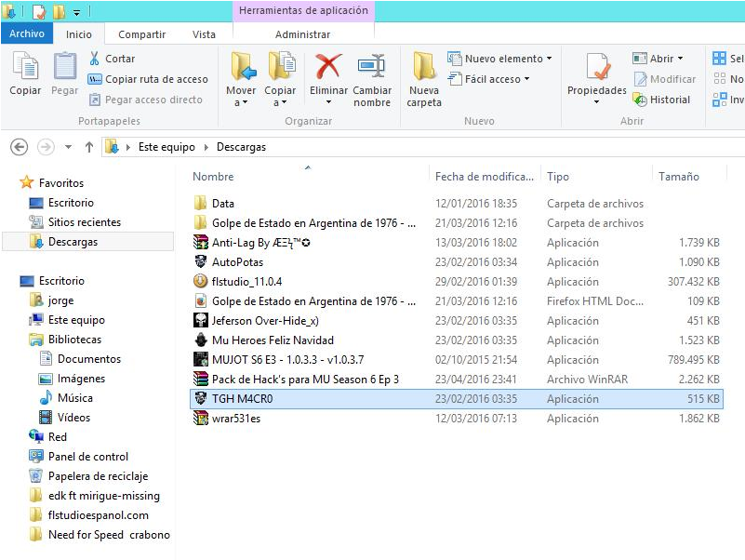Image resolution: width=745 pixels, height=560 pixels.
Task: Expand the Fácil acceso dropdown
Action: pyautogui.click(x=526, y=79)
